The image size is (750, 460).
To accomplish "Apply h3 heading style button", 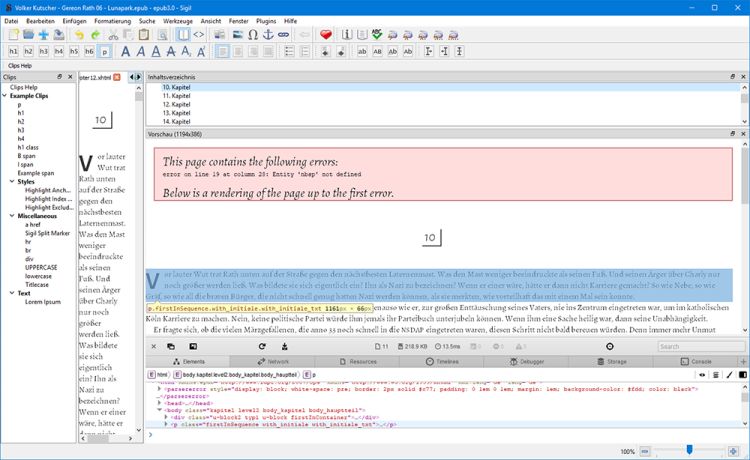I will (45, 51).
